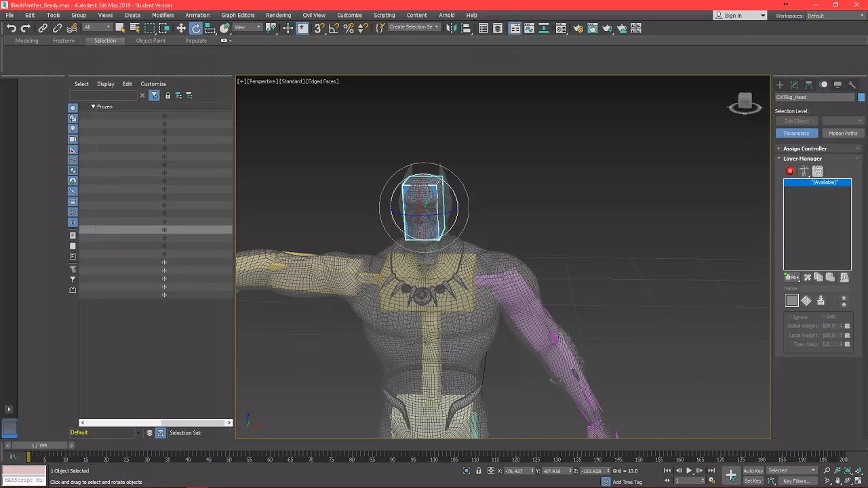Click the CATRig_Head object name field

[x=815, y=97]
